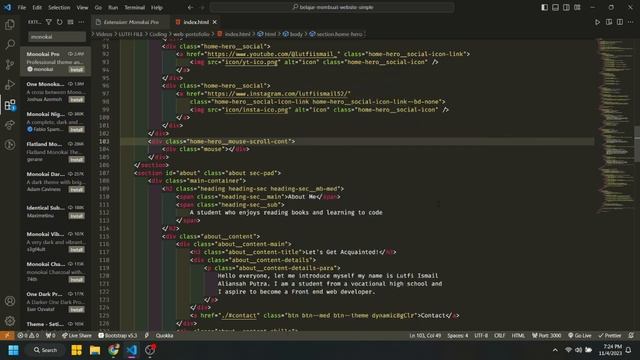
Task: Install the Flatland Monokai extension
Action: 76,160
